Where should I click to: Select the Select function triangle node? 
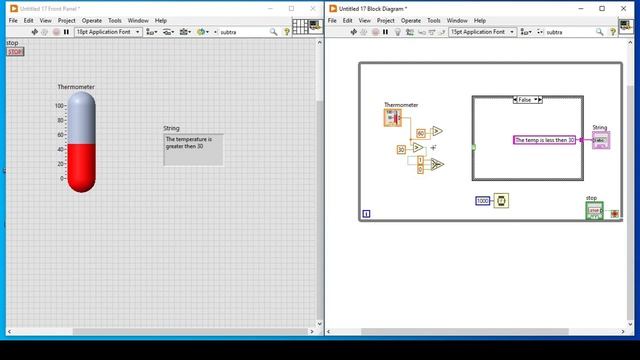437,164
